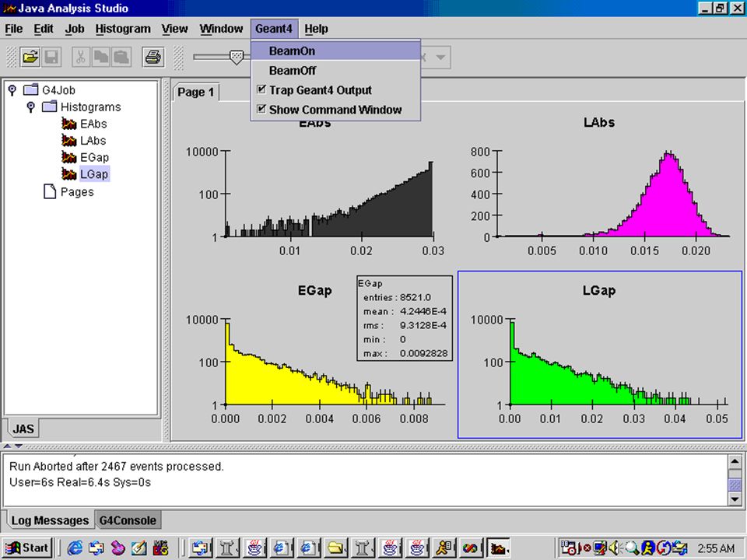Image resolution: width=747 pixels, height=560 pixels.
Task: Click the magenta LAbs histogram plot
Action: click(615, 194)
